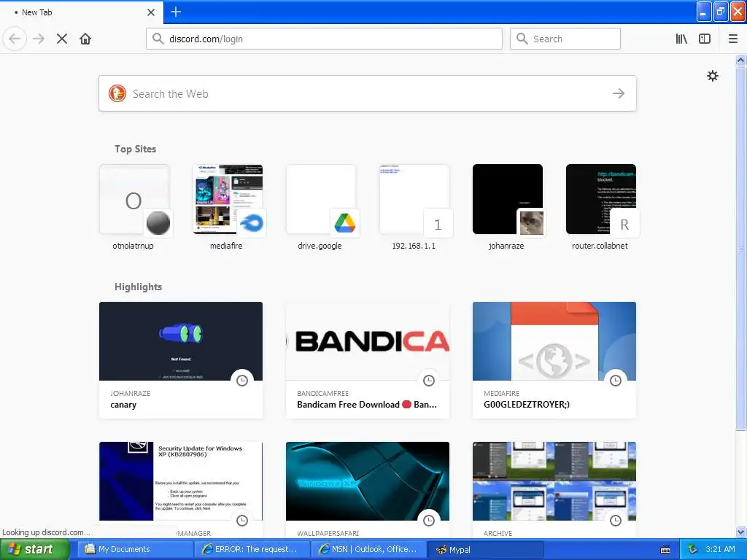Screen dimensions: 747x560
Task: Click the JOHANRAZE source label
Action: click(x=130, y=393)
